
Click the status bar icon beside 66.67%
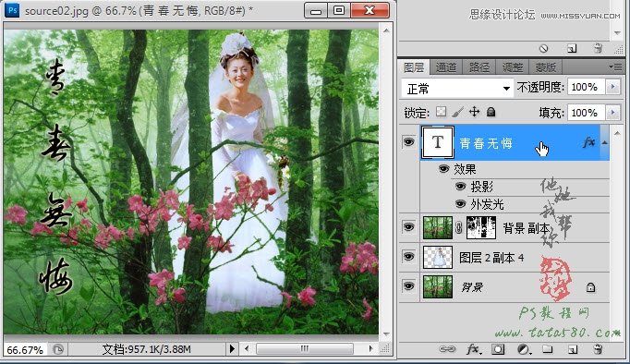point(58,349)
